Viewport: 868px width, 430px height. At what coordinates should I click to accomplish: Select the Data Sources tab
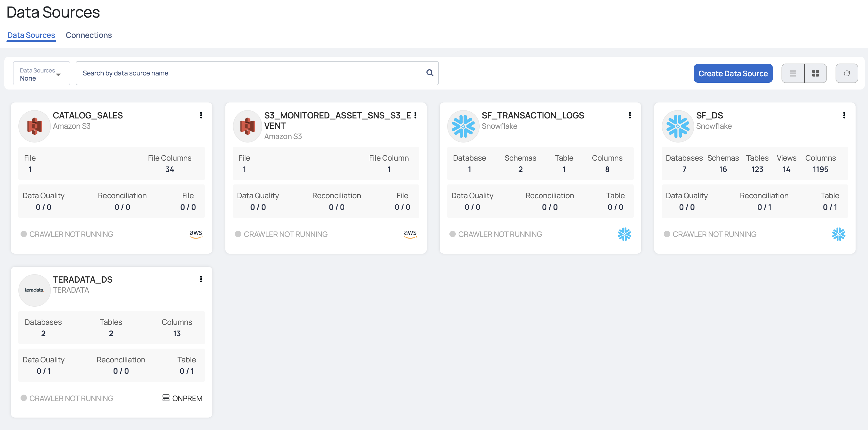click(x=31, y=35)
